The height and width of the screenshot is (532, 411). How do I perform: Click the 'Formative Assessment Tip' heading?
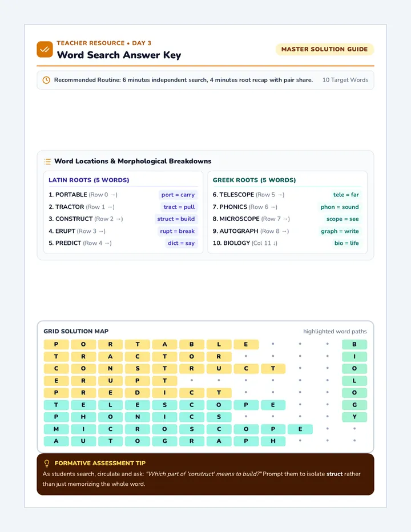click(x=100, y=463)
